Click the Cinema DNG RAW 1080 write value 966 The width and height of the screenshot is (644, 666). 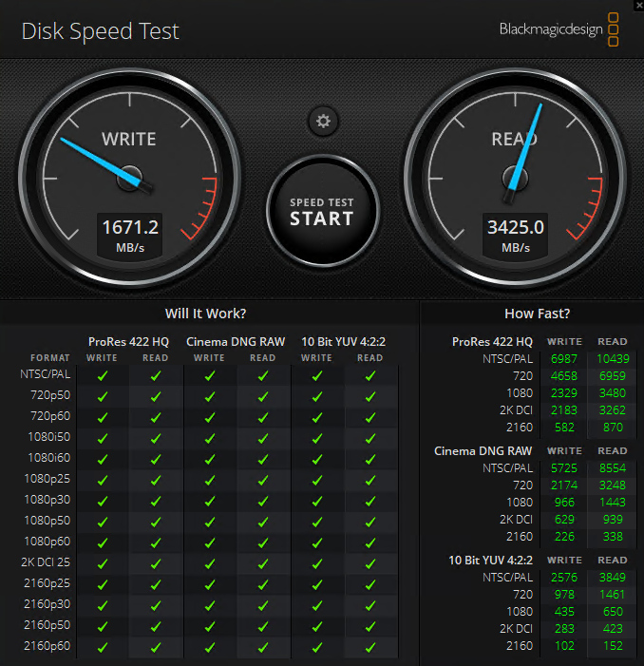point(564,500)
